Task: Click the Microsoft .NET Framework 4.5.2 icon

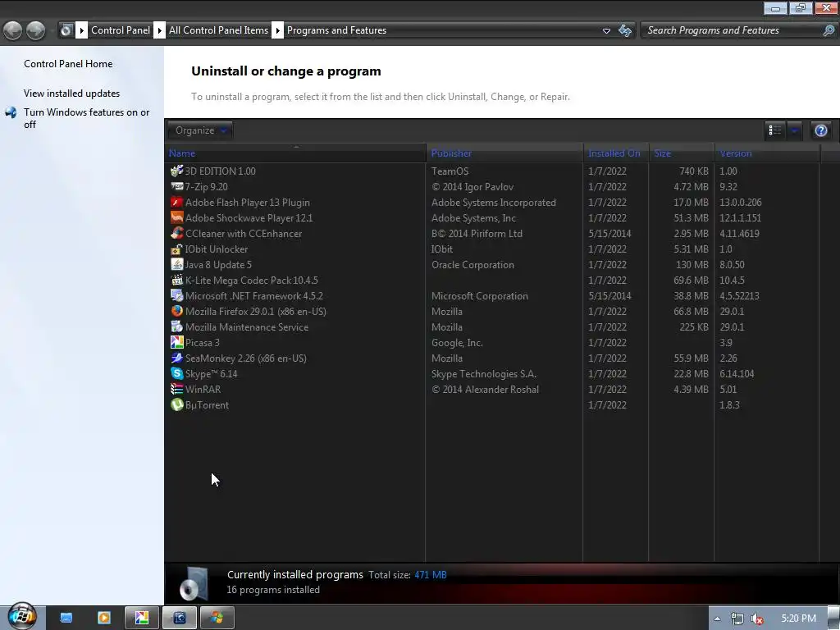Action: (x=177, y=295)
